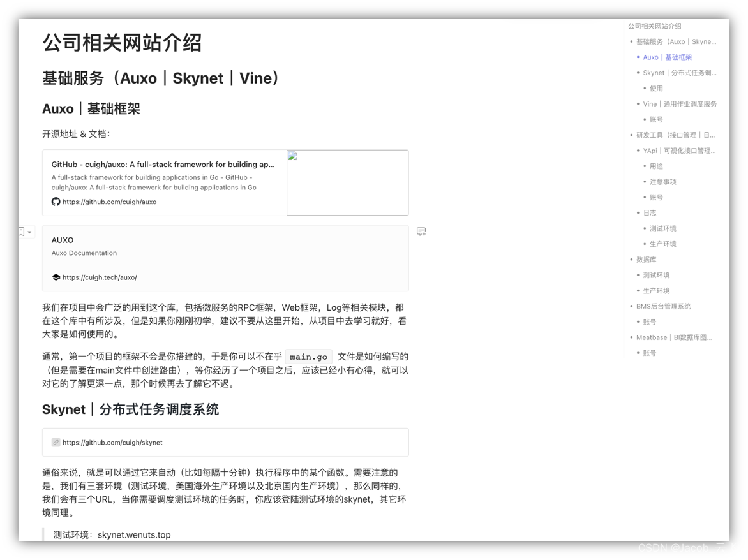
Task: Go to BMS后台管理系统 outline entry
Action: (x=663, y=306)
